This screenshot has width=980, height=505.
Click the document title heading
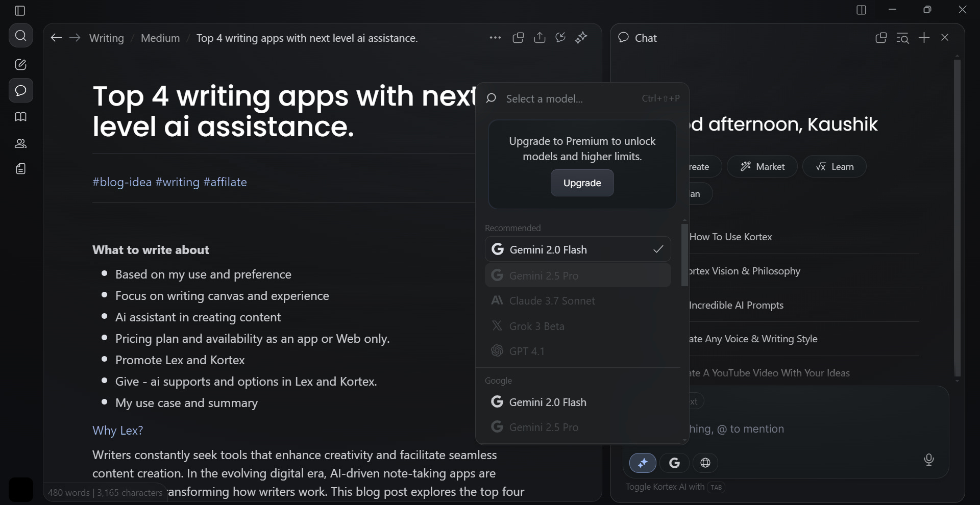(x=284, y=111)
